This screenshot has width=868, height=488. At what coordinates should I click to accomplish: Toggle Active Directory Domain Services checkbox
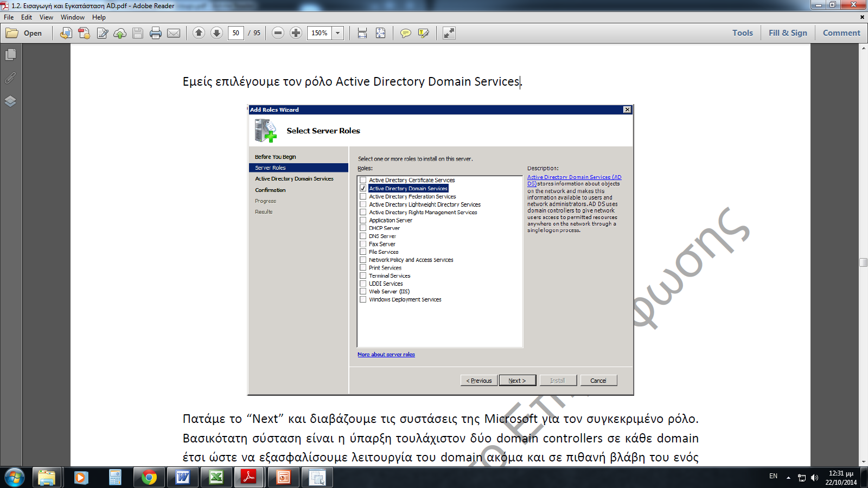[363, 188]
